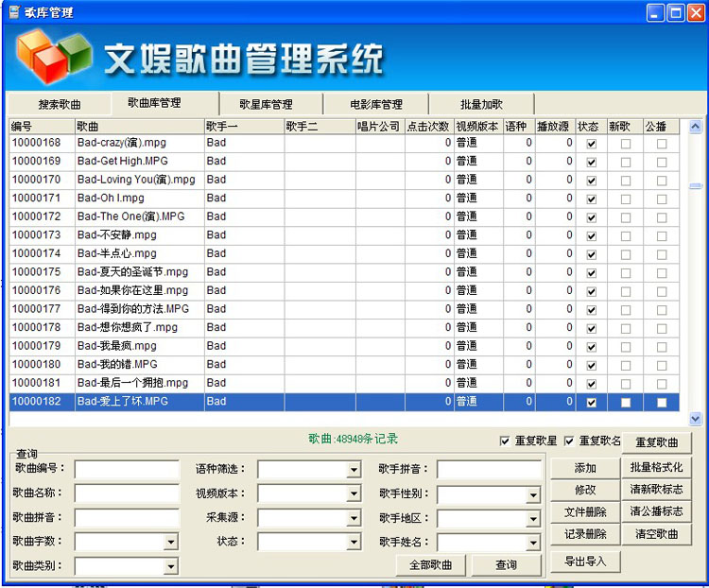Open the 语种筛选 dropdown
The image size is (709, 588).
[354, 470]
